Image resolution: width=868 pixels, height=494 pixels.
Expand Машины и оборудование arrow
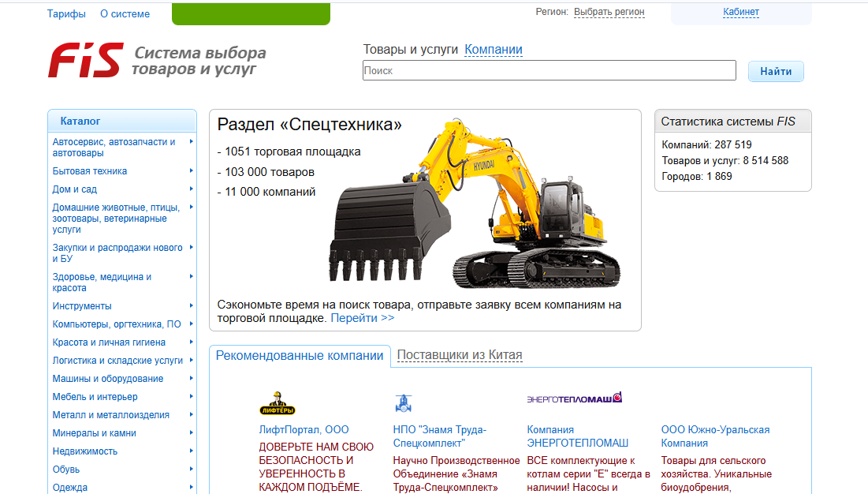click(191, 378)
